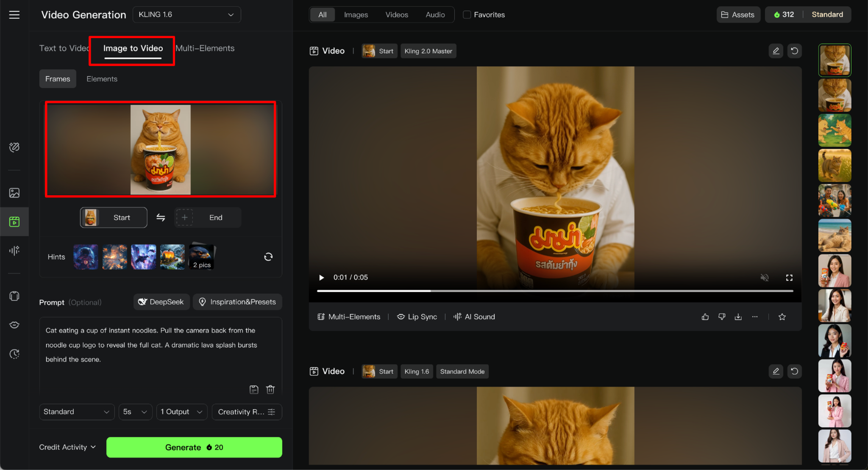
Task: Select the Image to Video tab
Action: coord(133,48)
